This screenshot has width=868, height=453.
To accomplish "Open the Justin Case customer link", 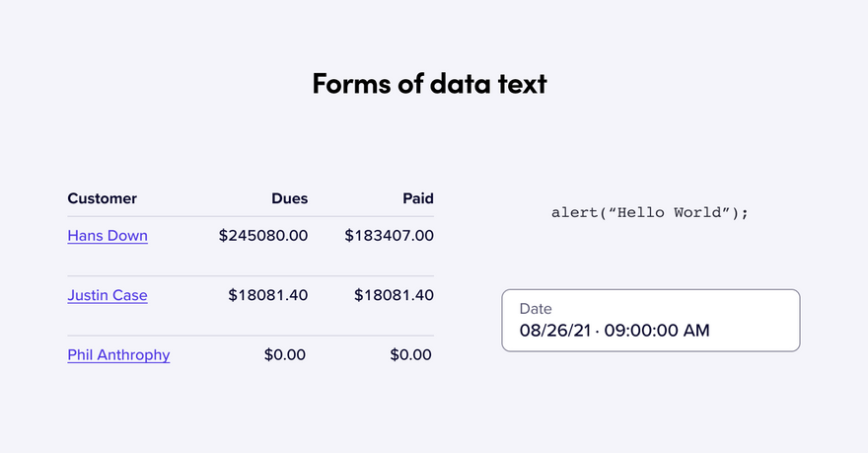I will 108,296.
